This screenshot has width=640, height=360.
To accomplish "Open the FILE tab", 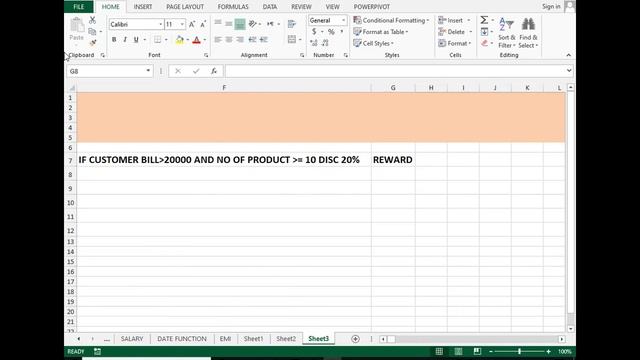I will [78, 7].
